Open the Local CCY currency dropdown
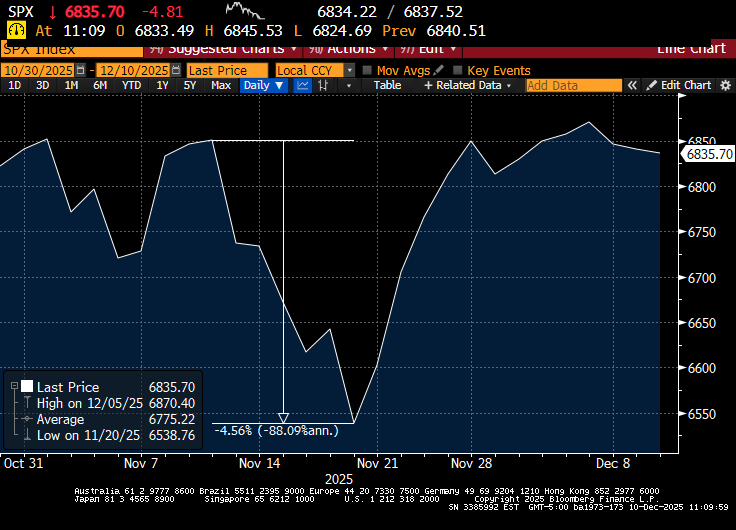This screenshot has height=530, width=736. point(349,70)
